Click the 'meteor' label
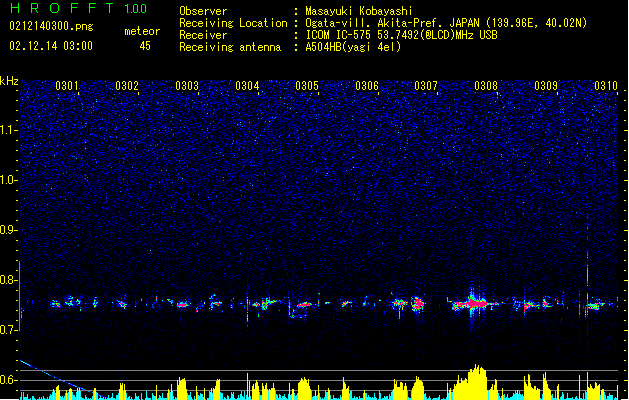Image resolution: width=629 pixels, height=400 pixels. pyautogui.click(x=142, y=31)
